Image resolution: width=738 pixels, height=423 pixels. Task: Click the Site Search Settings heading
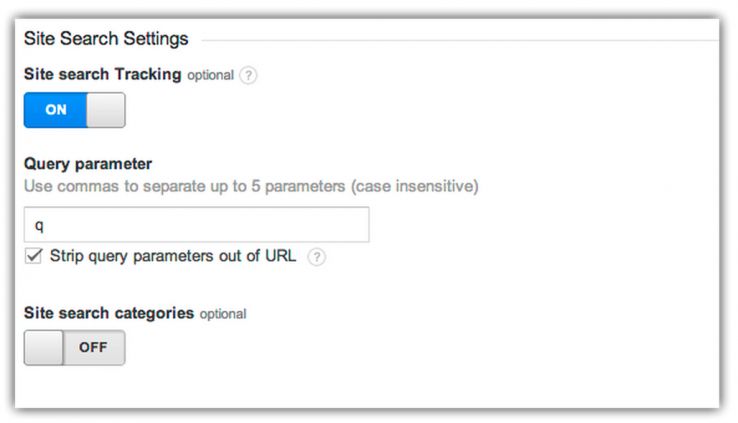point(106,40)
